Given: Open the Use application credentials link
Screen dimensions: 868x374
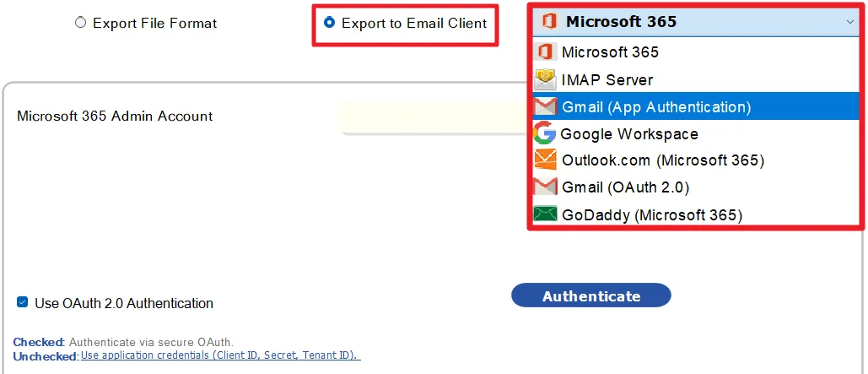Looking at the screenshot, I should click(221, 355).
